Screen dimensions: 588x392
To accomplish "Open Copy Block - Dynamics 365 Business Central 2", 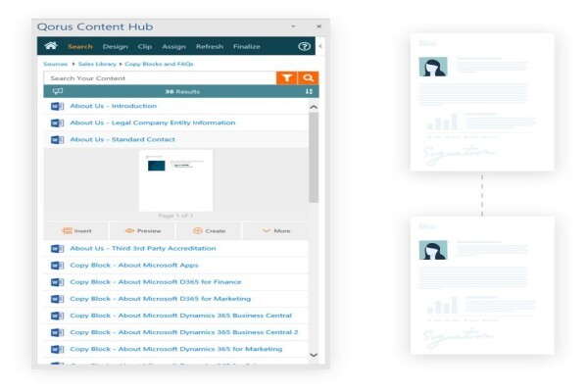I will 184,332.
